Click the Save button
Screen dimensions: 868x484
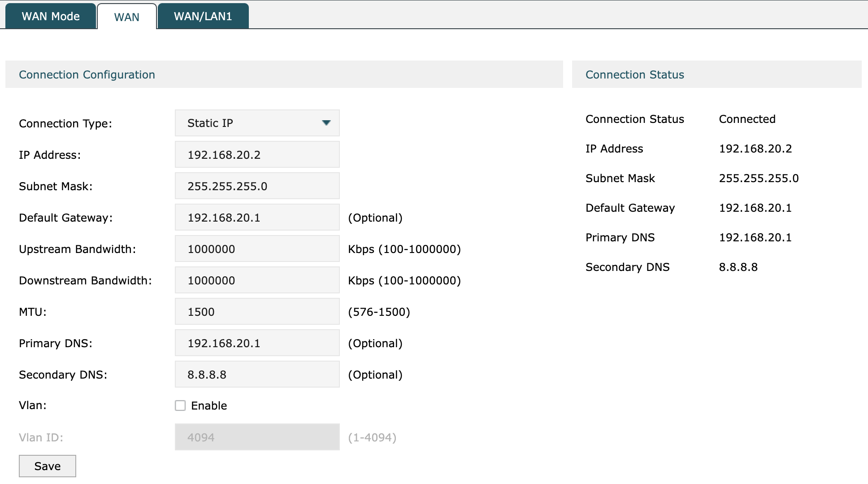[48, 466]
